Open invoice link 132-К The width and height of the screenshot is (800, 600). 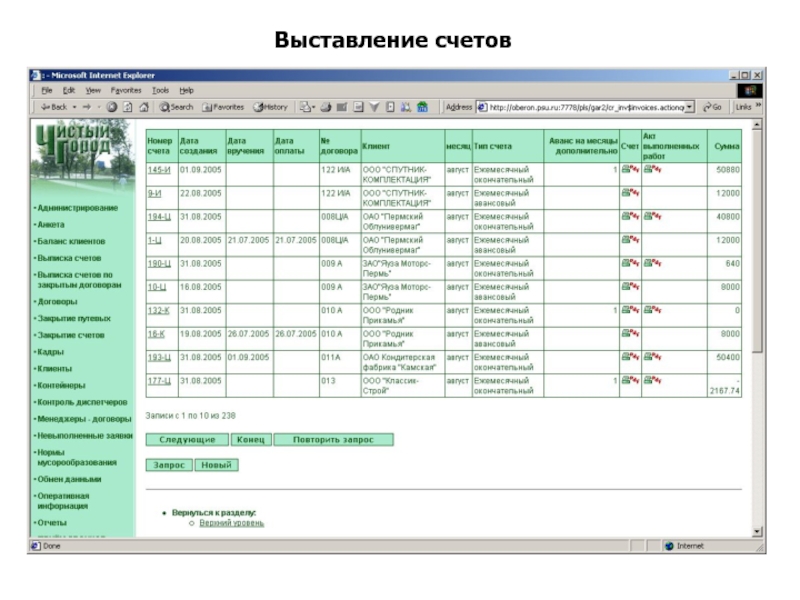point(157,311)
